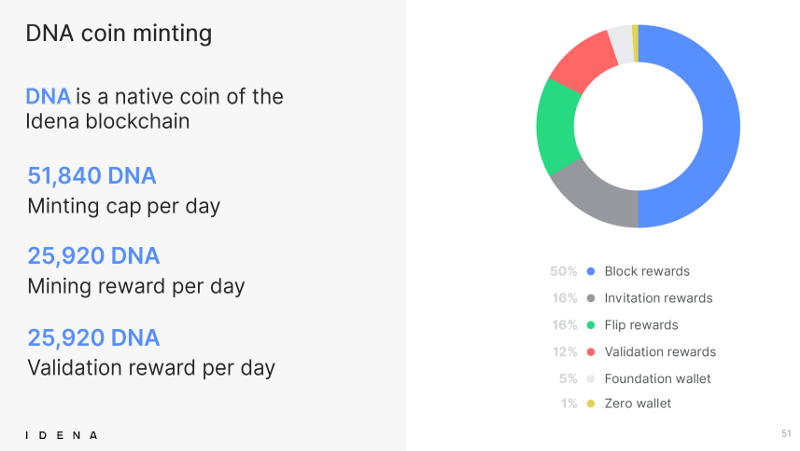Click the slide number 51

(x=786, y=433)
